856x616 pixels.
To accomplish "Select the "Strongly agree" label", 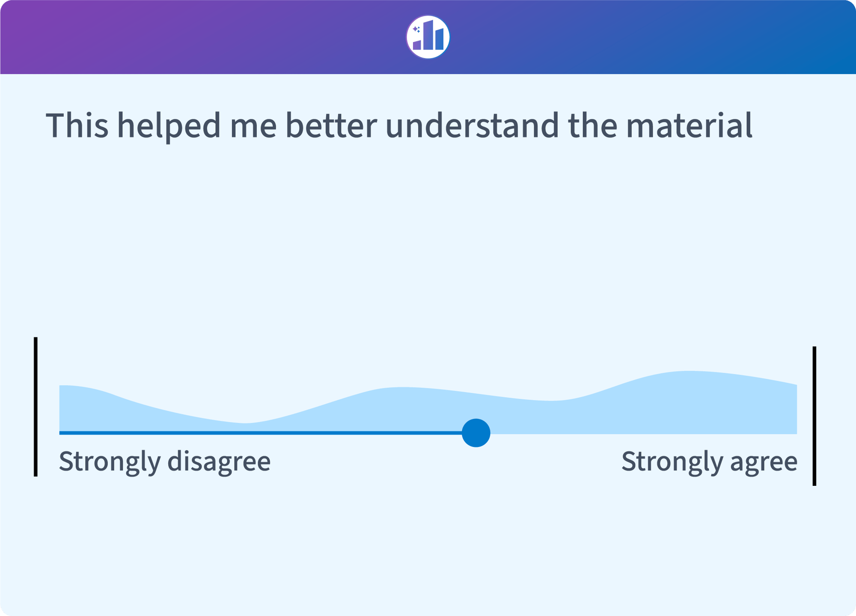I will pos(709,461).
